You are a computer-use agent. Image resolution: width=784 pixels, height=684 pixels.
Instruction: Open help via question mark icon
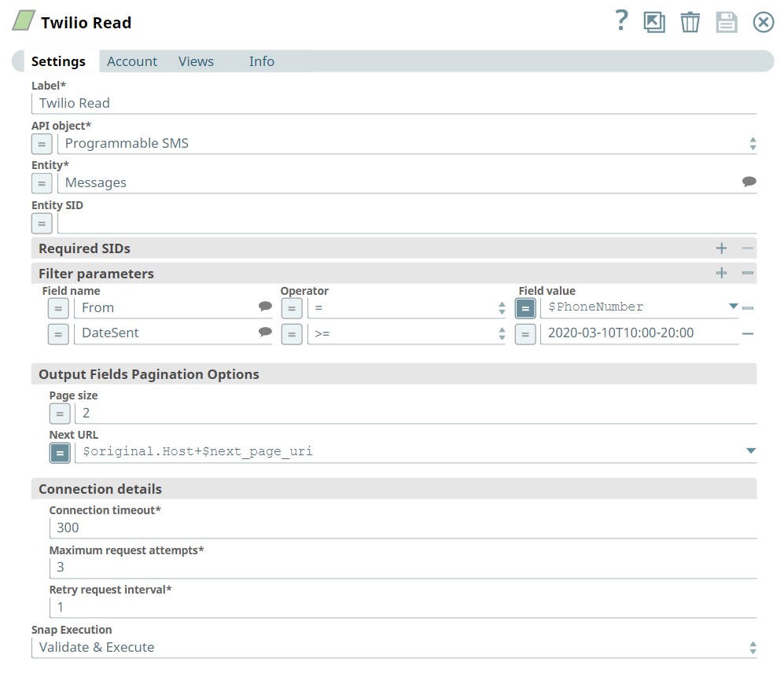pyautogui.click(x=621, y=20)
